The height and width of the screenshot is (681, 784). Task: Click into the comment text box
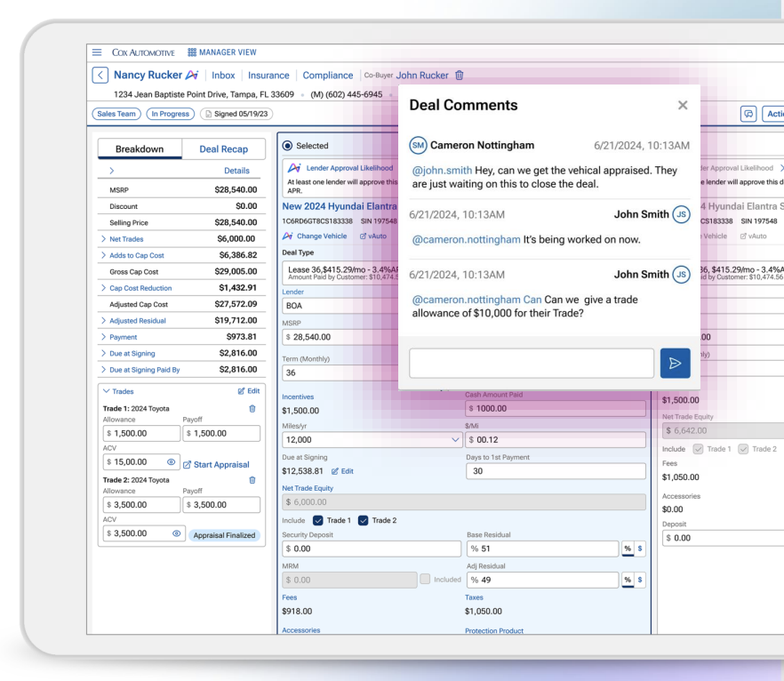pyautogui.click(x=532, y=363)
